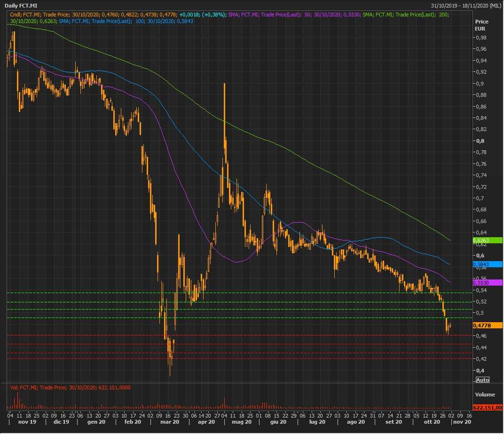Screen dimensions: 504x434
Task: Click the 0,8 price axis label
Action: [x=480, y=141]
